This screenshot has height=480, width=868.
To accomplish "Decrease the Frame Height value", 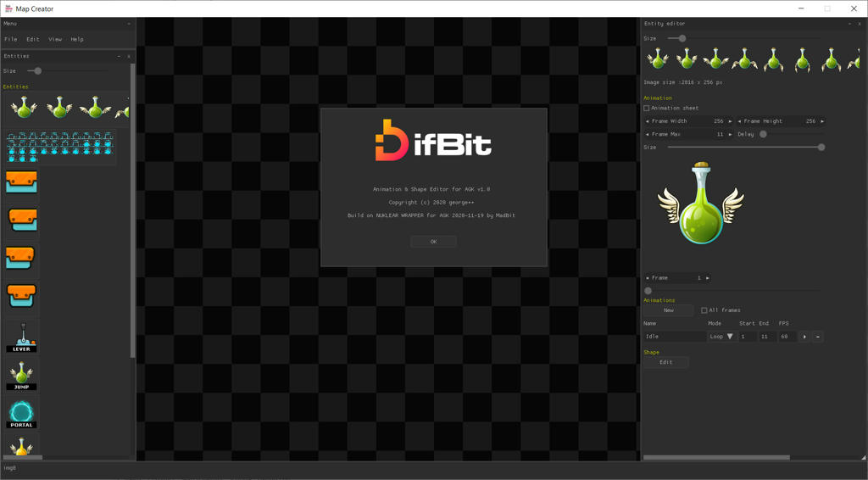I will point(739,121).
